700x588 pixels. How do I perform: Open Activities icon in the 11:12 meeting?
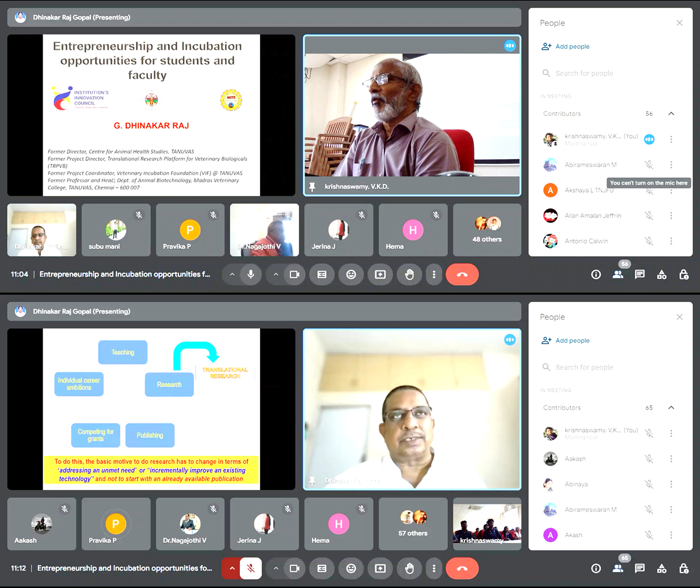[662, 568]
